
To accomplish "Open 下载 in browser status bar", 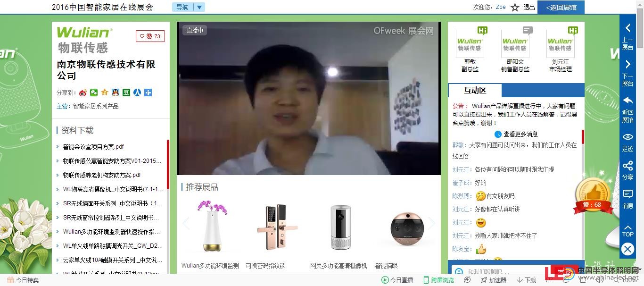I will [x=526, y=280].
